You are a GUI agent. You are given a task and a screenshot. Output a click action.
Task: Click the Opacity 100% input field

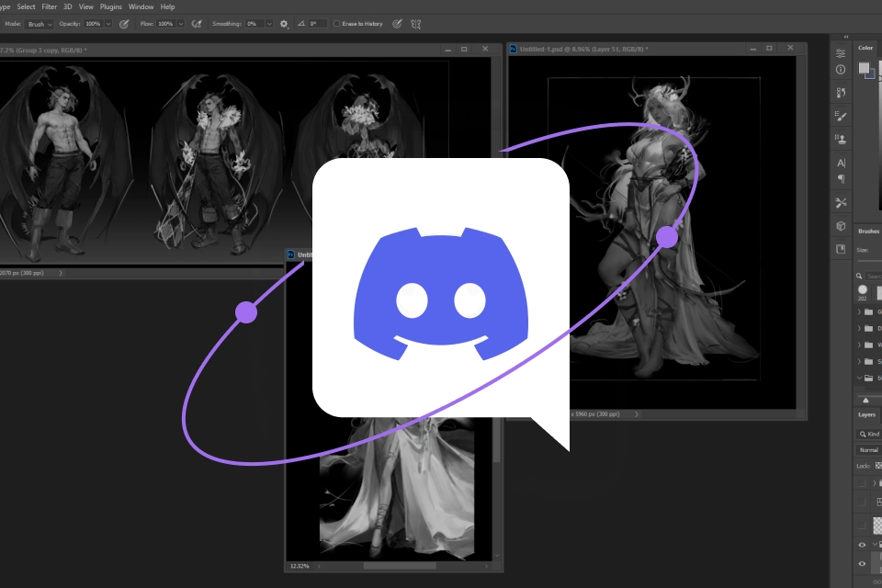94,24
